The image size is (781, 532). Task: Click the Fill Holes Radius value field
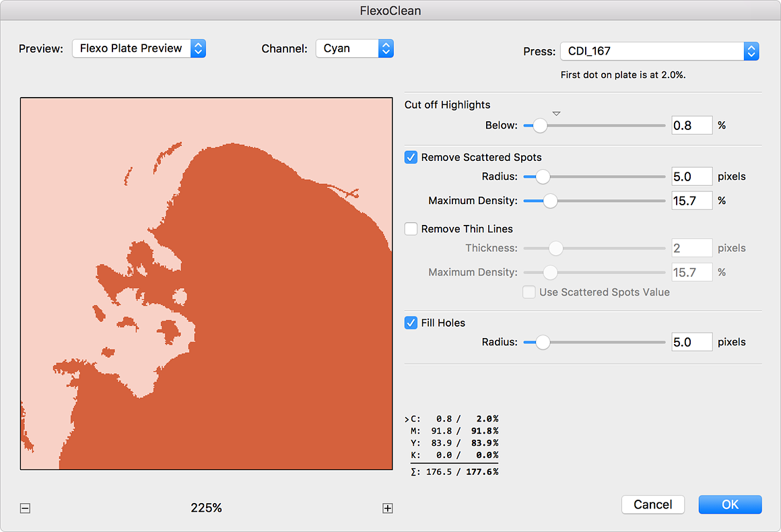(691, 342)
